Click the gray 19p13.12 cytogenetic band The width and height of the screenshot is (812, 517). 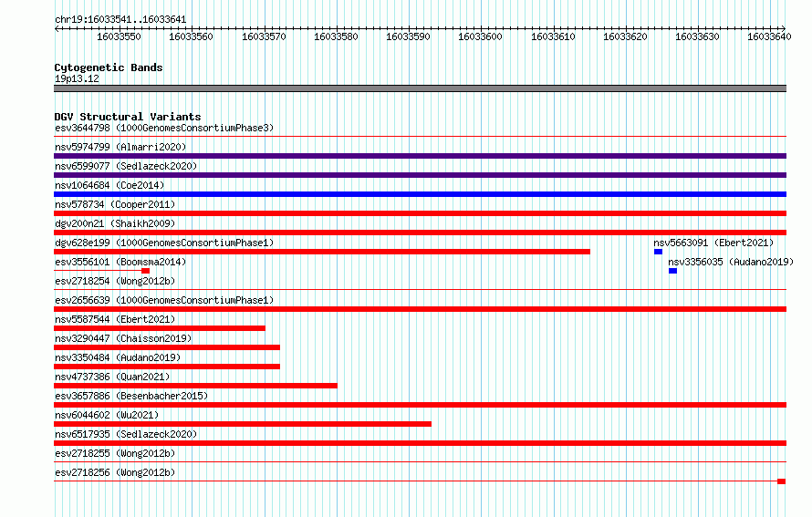[420, 88]
